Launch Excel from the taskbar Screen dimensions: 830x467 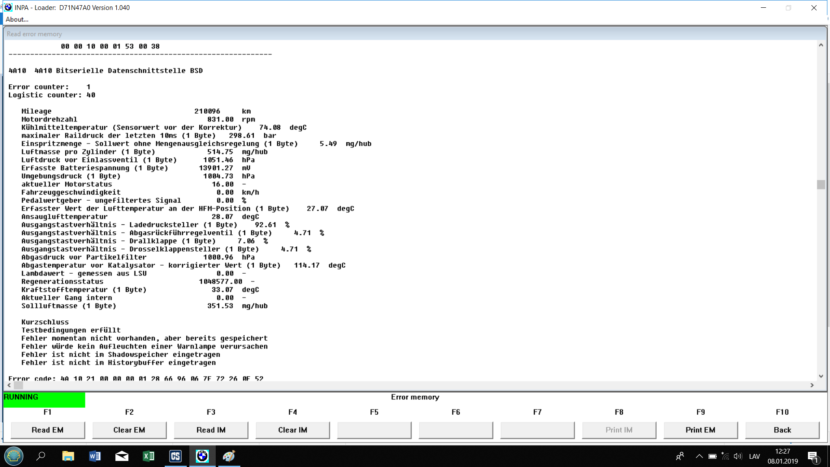(148, 455)
